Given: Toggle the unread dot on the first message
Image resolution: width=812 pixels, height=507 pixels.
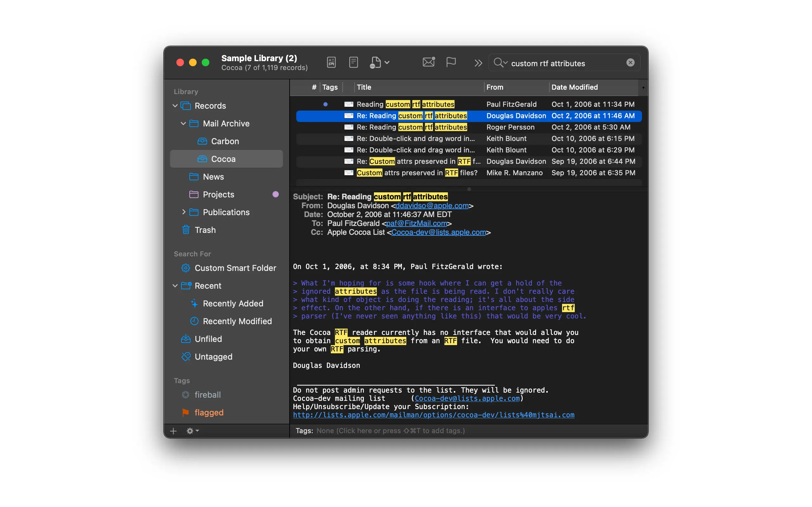Looking at the screenshot, I should [x=325, y=104].
